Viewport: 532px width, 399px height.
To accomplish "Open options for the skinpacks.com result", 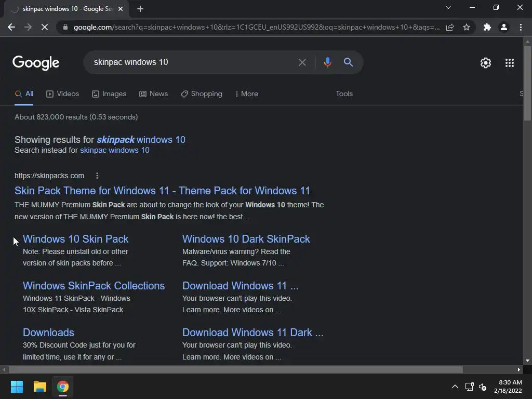I will click(97, 176).
